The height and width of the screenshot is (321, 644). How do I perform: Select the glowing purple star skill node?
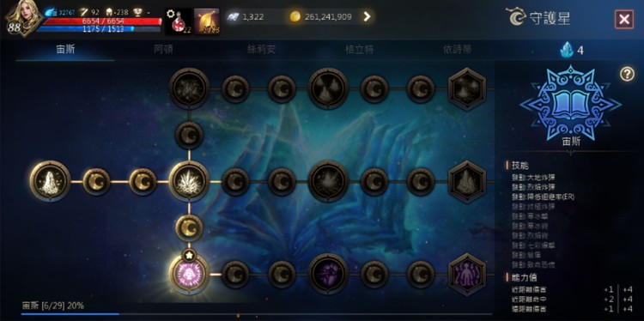tap(190, 274)
